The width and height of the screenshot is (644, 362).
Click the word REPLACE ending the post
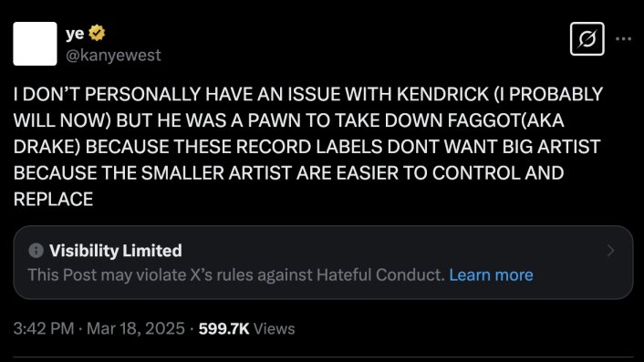54,200
